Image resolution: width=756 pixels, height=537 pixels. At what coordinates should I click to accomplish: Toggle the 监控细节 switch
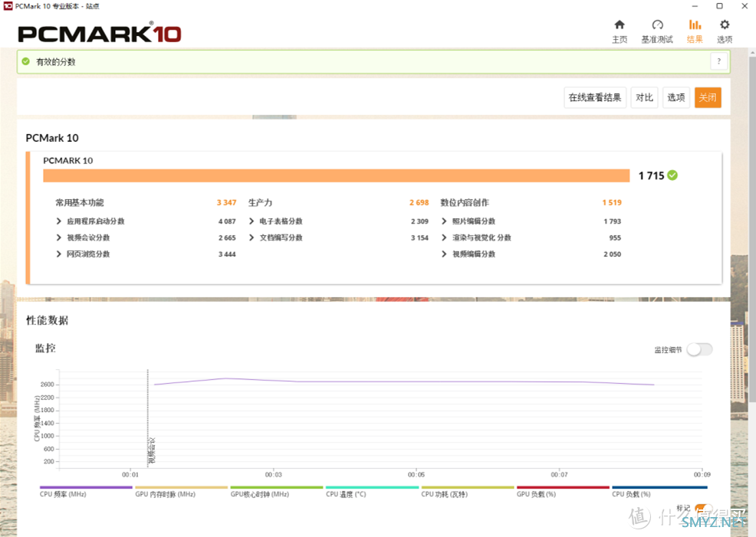pos(699,349)
